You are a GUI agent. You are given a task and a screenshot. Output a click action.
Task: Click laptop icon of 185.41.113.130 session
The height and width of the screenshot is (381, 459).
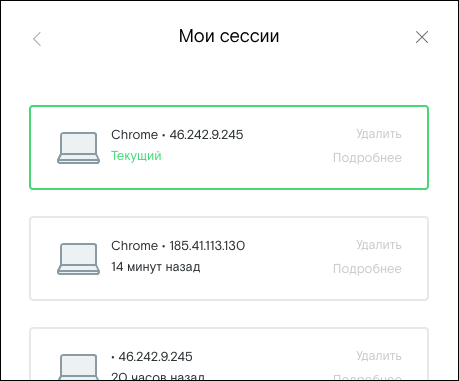[x=78, y=259]
